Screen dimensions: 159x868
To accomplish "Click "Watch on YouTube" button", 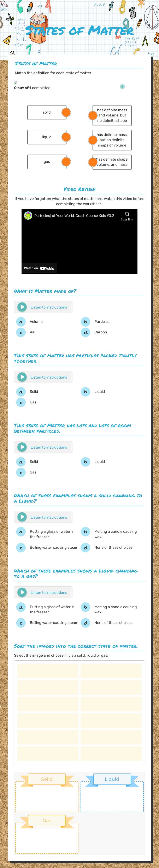I will click(39, 268).
